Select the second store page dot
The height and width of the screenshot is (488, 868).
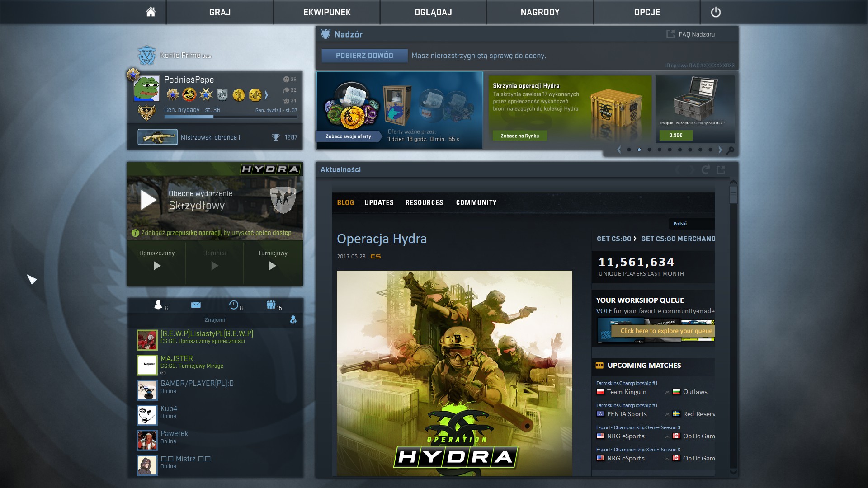639,150
